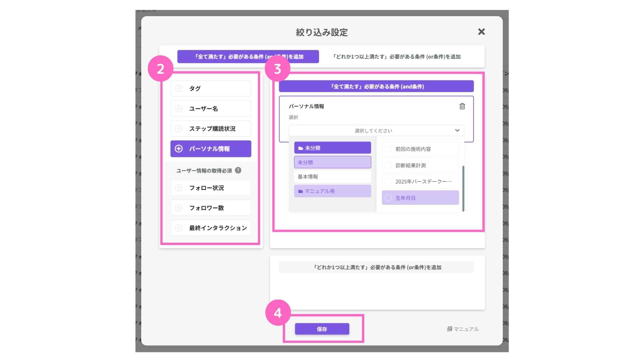Switch to the or条件を追加 tab at top

[x=396, y=57]
